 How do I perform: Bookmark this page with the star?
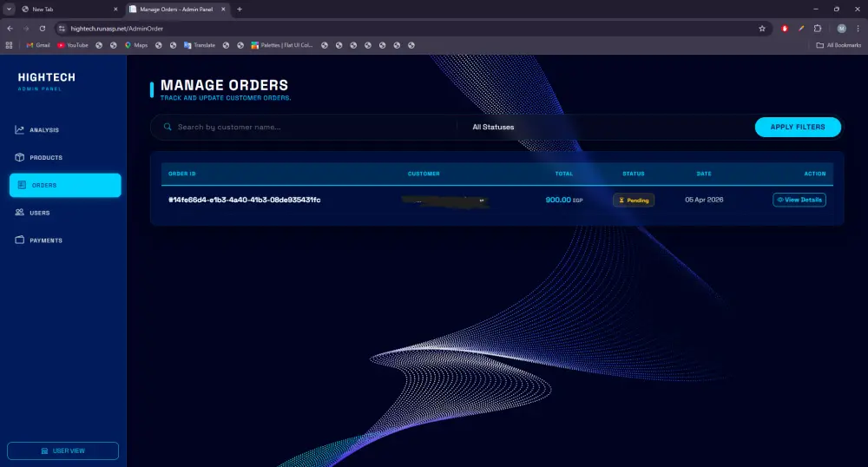point(762,29)
